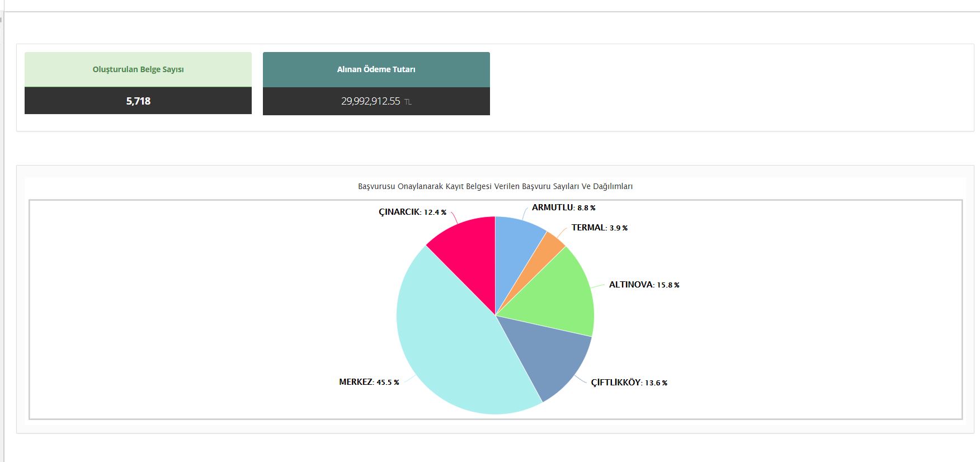Click the chart title Başvurusu Onaylanarak Kayıt Belgesi
Image resolution: width=980 pixels, height=462 pixels.
pyautogui.click(x=495, y=186)
